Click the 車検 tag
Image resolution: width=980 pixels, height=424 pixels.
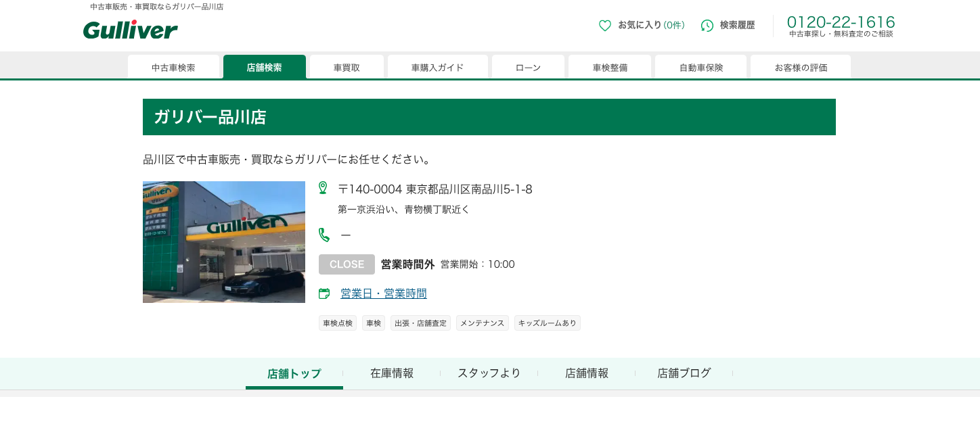(374, 323)
